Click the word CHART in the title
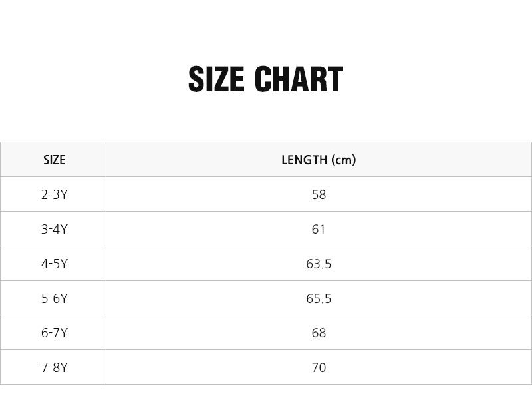The image size is (532, 410). coord(299,80)
